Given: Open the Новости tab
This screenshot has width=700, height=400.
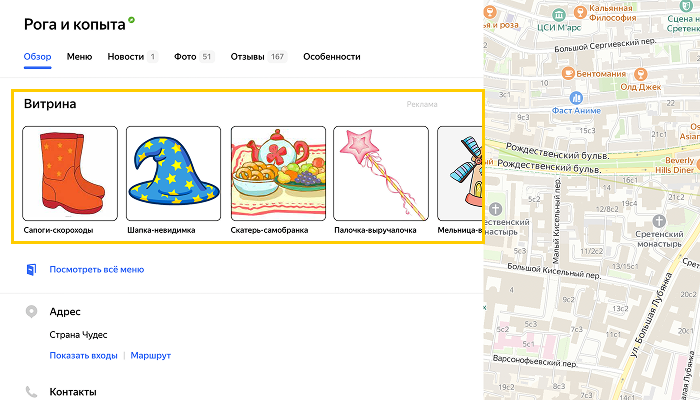Looking at the screenshot, I should pyautogui.click(x=125, y=57).
